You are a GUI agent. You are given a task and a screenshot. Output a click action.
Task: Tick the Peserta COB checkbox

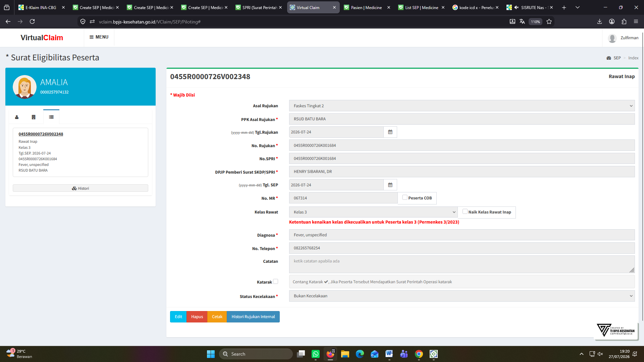(x=405, y=197)
